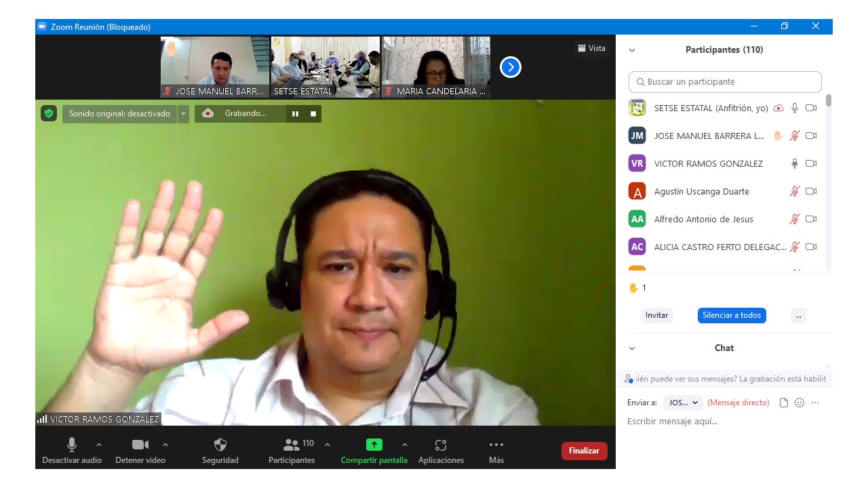Toggle SETSE ESTATAL camera icon
Viewport: 868px width, 488px height.
click(811, 108)
